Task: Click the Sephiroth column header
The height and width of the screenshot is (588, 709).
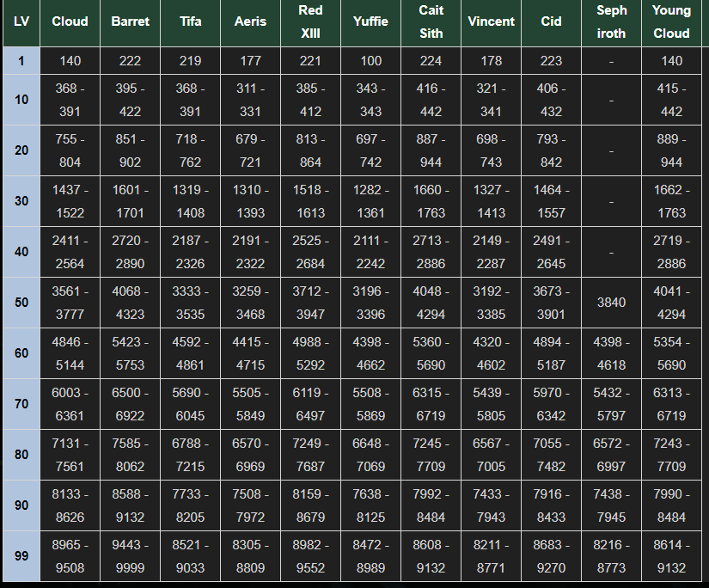Action: pos(611,21)
